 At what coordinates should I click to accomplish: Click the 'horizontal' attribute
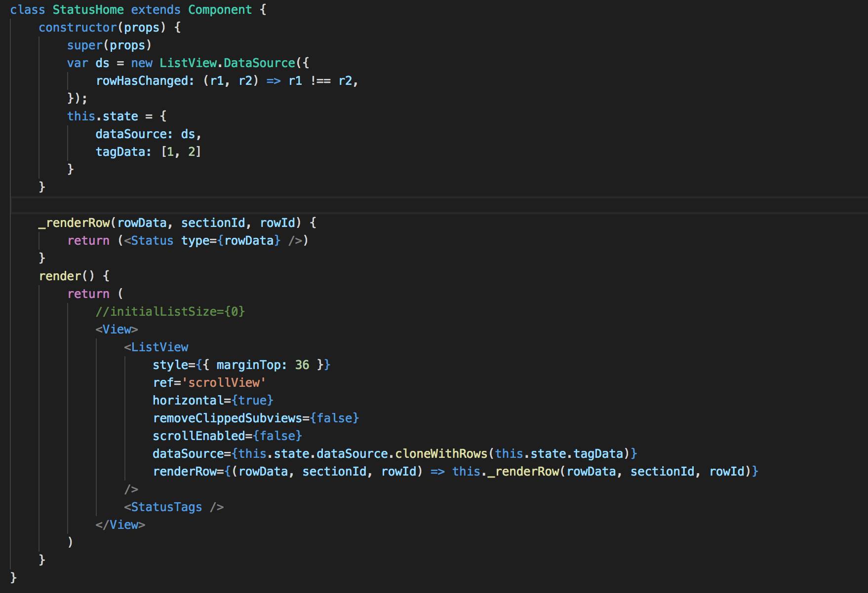(x=188, y=401)
